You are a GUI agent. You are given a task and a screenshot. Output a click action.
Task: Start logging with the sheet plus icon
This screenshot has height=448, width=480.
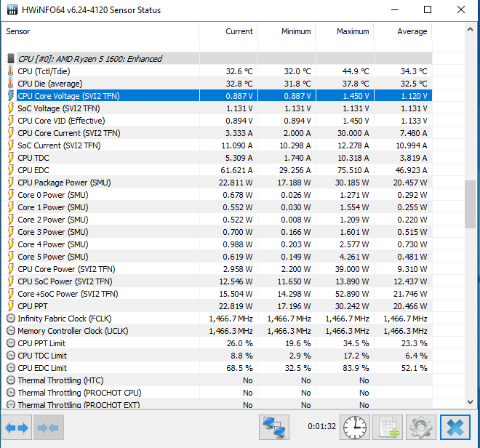click(388, 427)
